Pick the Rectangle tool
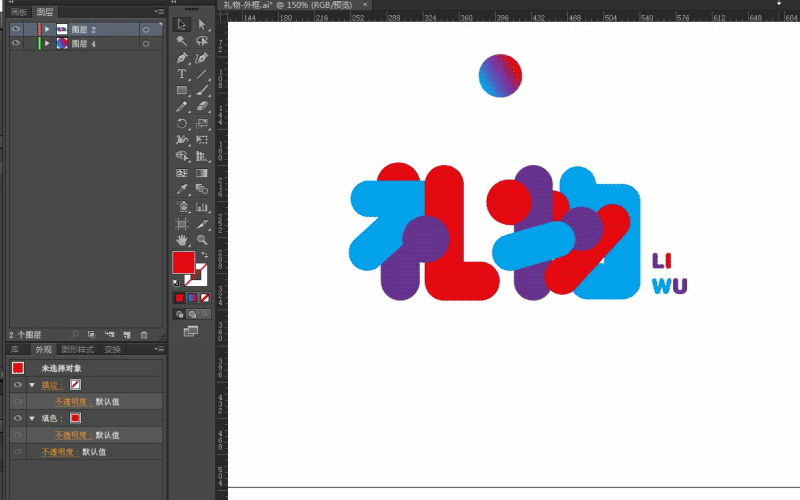Viewport: 800px width, 500px height. pyautogui.click(x=182, y=90)
